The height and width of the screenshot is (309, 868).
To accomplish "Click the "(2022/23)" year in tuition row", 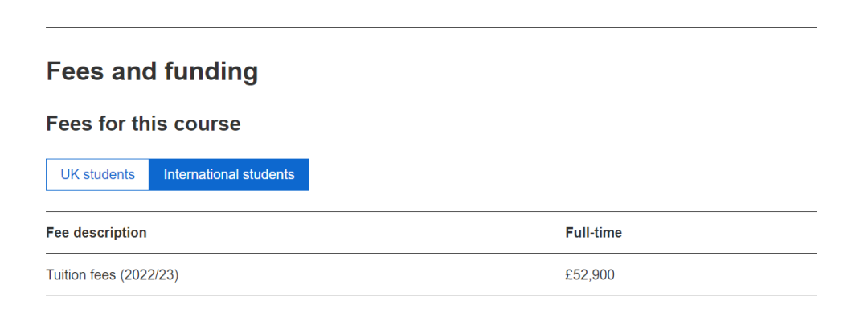I will [x=149, y=275].
